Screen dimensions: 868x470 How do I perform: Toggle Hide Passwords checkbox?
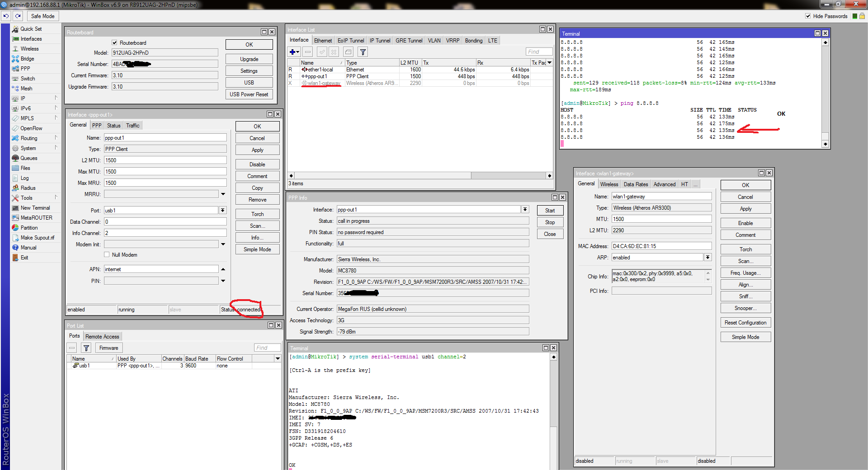click(808, 16)
